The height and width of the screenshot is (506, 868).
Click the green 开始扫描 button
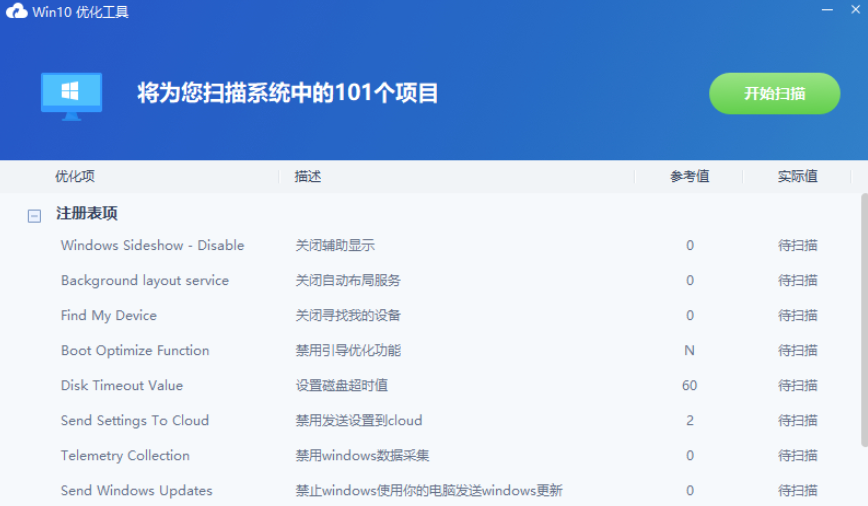[x=774, y=94]
